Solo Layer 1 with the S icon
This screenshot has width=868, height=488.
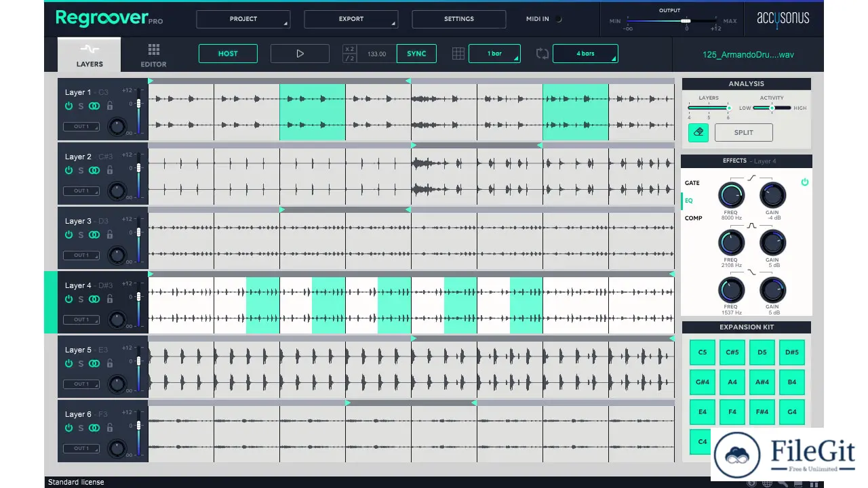[81, 106]
